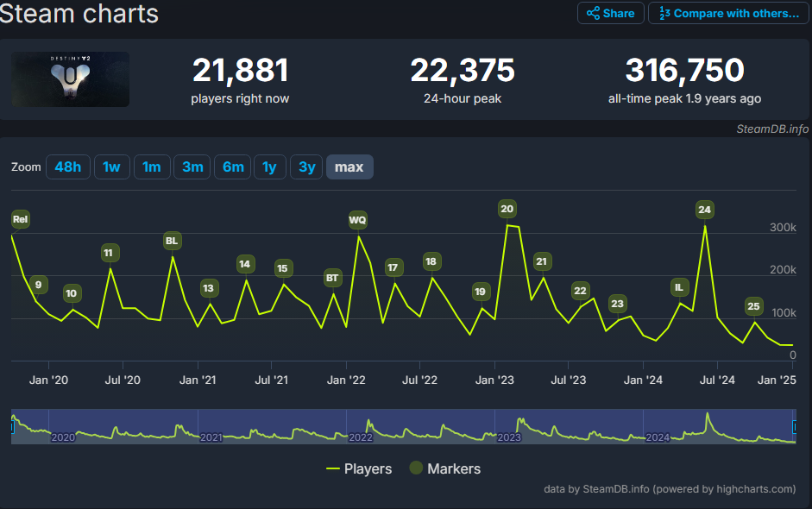Click the Share button
This screenshot has width=812, height=509.
coord(611,14)
